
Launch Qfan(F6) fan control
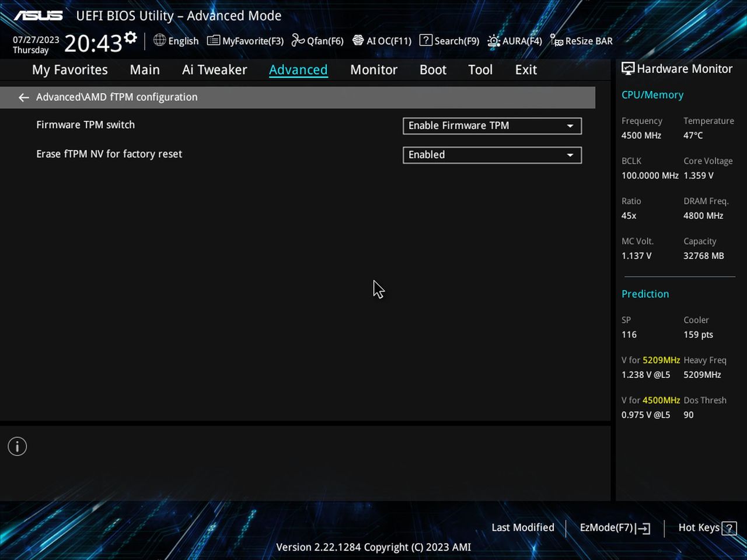(x=317, y=41)
